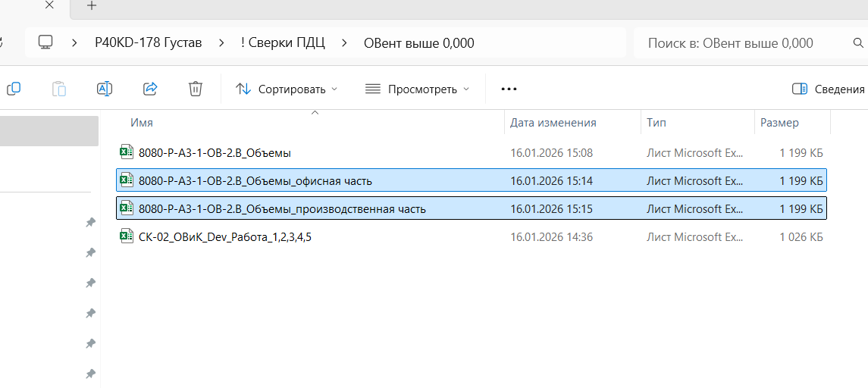Open the three-dots more options menu
The image size is (868, 388).
[x=509, y=89]
